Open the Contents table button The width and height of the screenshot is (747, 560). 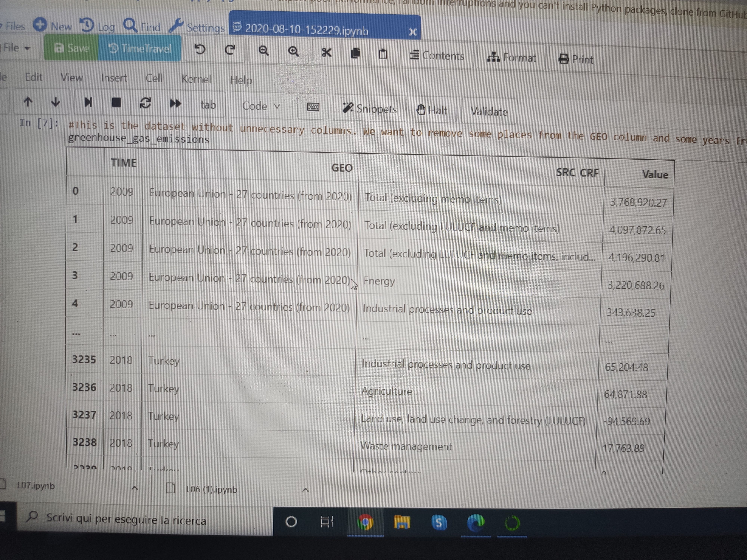click(x=437, y=56)
